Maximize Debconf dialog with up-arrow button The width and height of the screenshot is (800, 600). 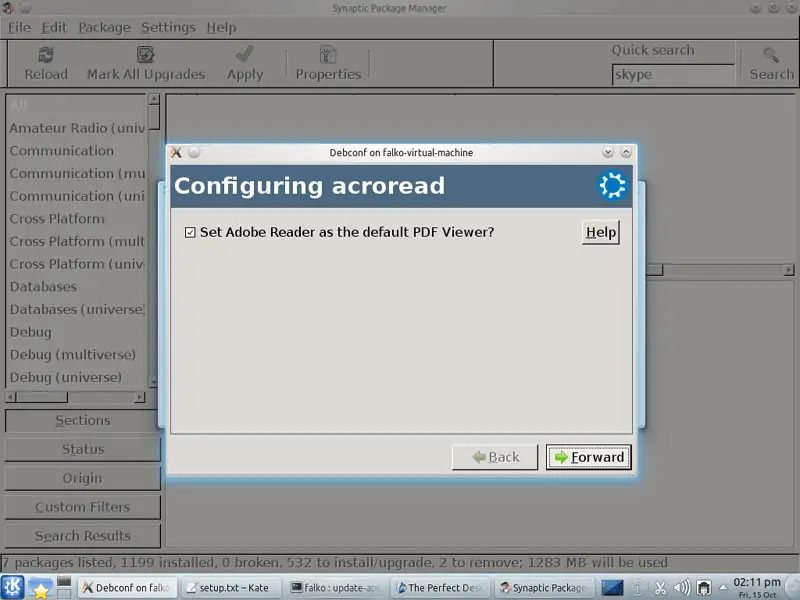626,152
